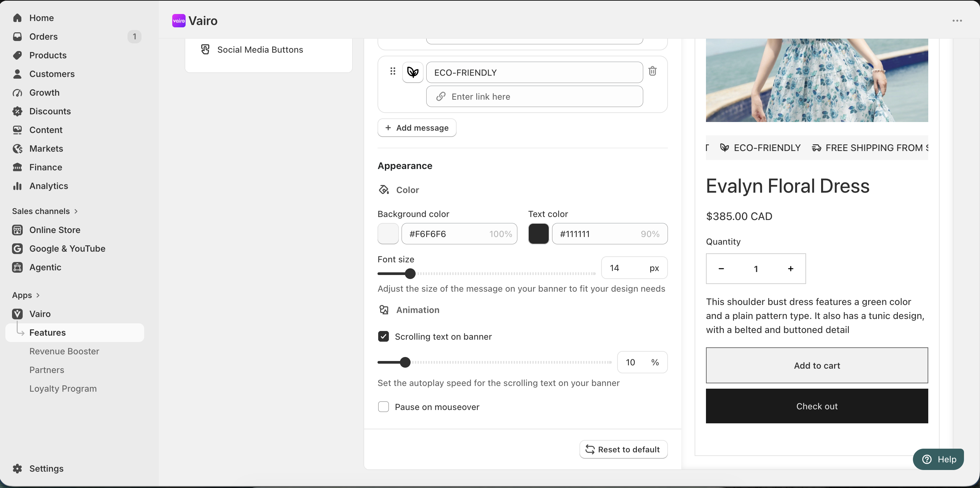
Task: Click the Vairo app logo in header
Action: point(179,21)
